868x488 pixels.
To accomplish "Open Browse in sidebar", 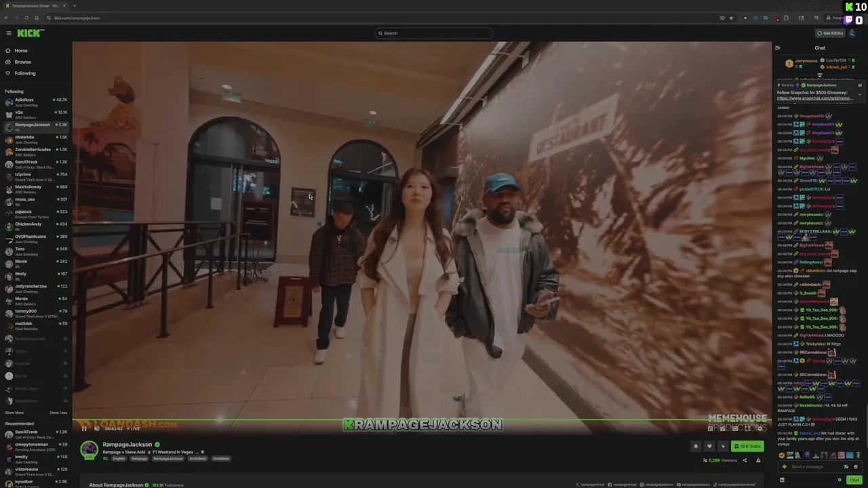I will [22, 62].
